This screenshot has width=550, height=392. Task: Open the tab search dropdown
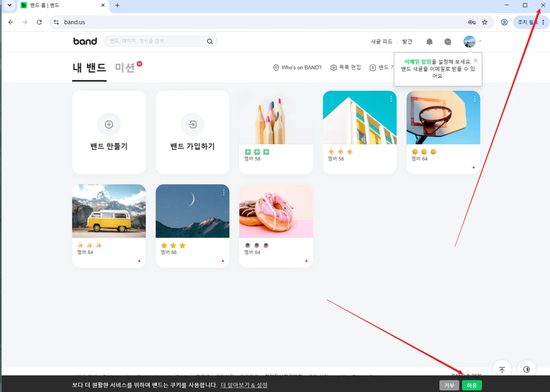(x=9, y=5)
